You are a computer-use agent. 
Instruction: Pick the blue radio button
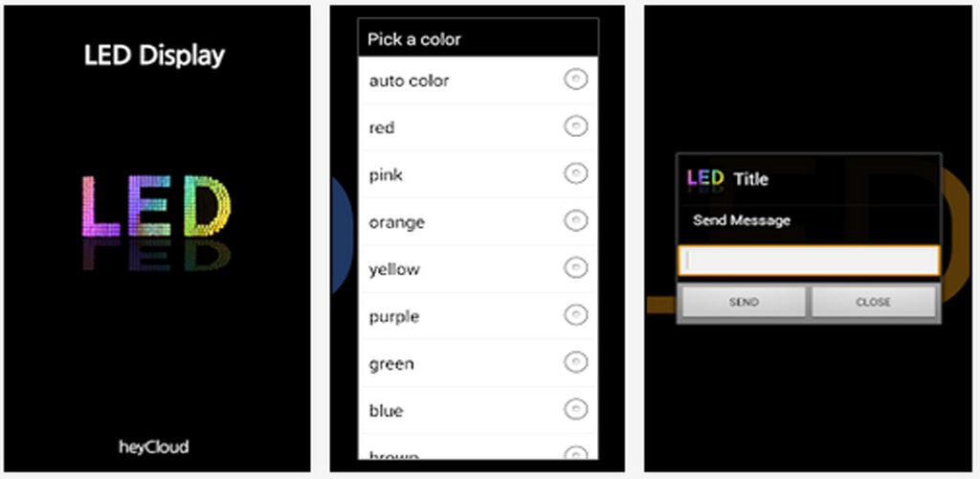pyautogui.click(x=575, y=409)
